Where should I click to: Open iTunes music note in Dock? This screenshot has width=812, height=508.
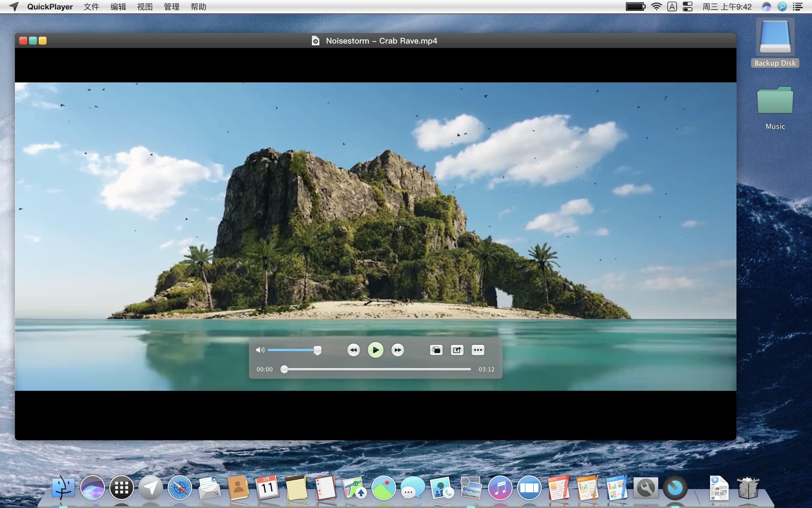click(500, 487)
